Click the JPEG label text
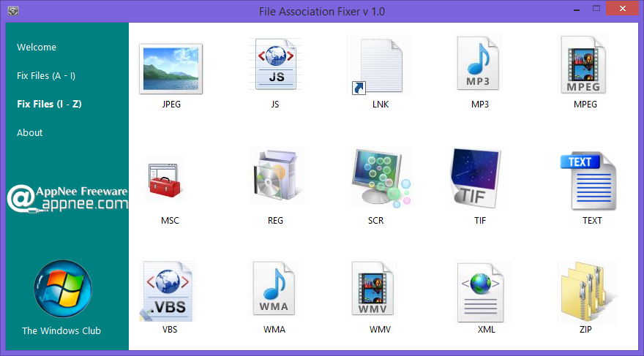The height and width of the screenshot is (356, 644). pyautogui.click(x=171, y=105)
